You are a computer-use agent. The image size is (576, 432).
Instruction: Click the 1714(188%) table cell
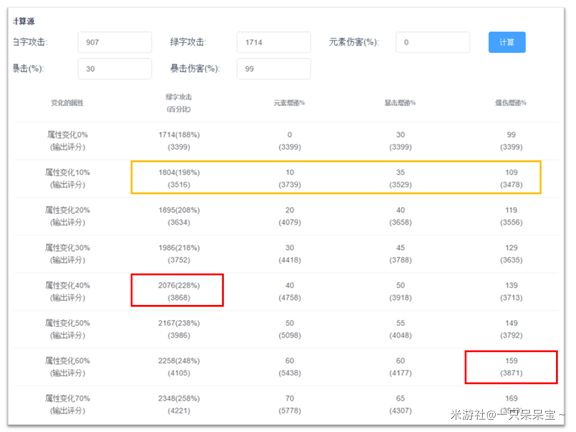pyautogui.click(x=179, y=141)
